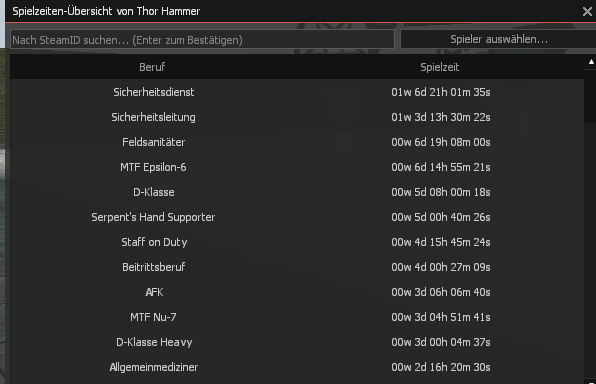This screenshot has width=596, height=384.
Task: Open the Spieler auswählen dropdown
Action: point(498,40)
